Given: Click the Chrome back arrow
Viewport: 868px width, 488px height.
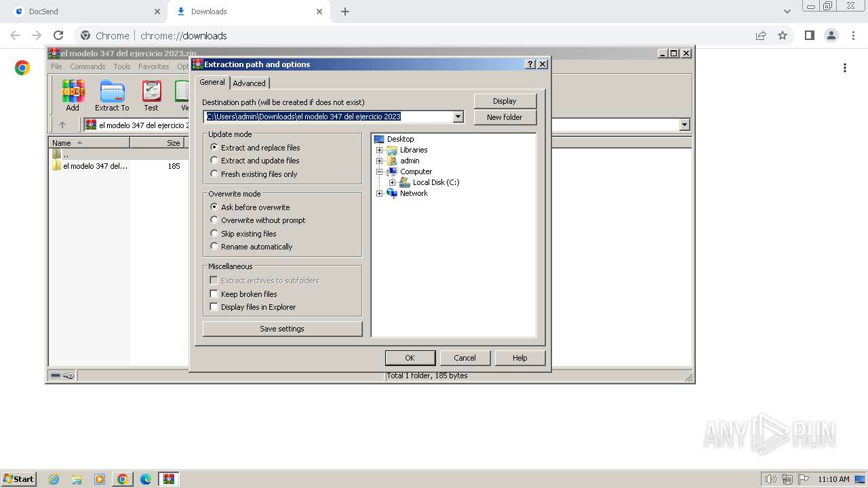Looking at the screenshot, I should [x=15, y=35].
